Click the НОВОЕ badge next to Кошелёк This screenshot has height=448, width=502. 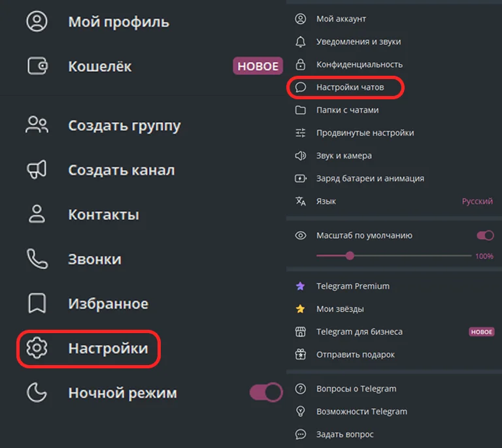258,66
